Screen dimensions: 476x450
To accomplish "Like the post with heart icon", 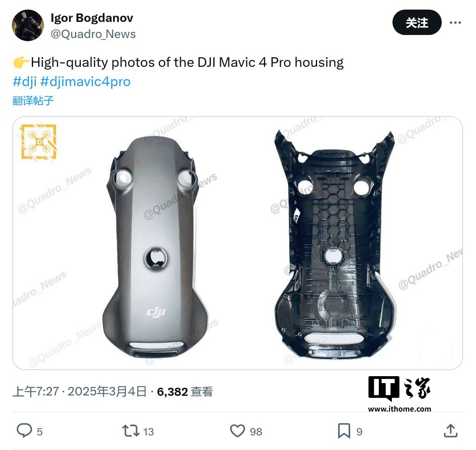I will 238,431.
